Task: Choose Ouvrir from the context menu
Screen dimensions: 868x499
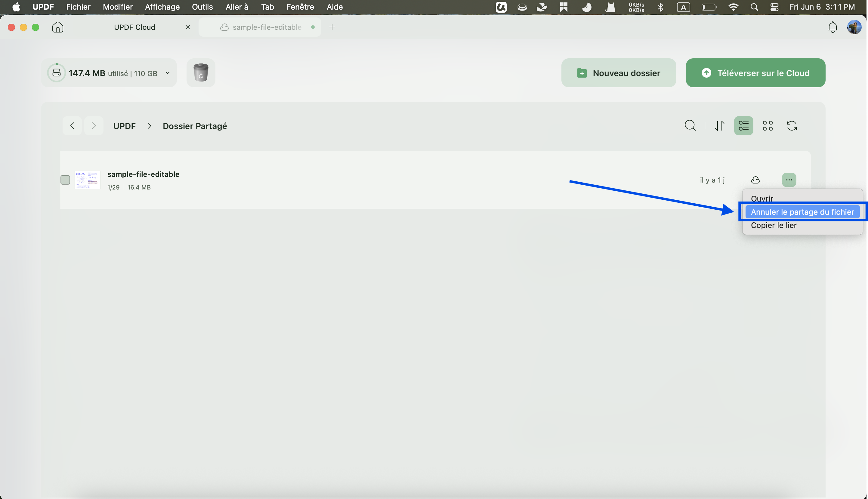Action: tap(802, 199)
